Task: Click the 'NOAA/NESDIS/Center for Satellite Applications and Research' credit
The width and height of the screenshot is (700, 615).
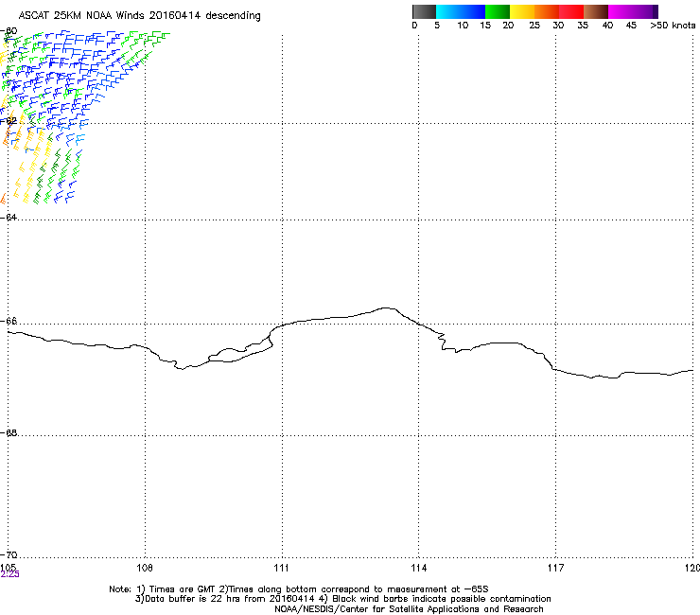Action: pyautogui.click(x=409, y=609)
